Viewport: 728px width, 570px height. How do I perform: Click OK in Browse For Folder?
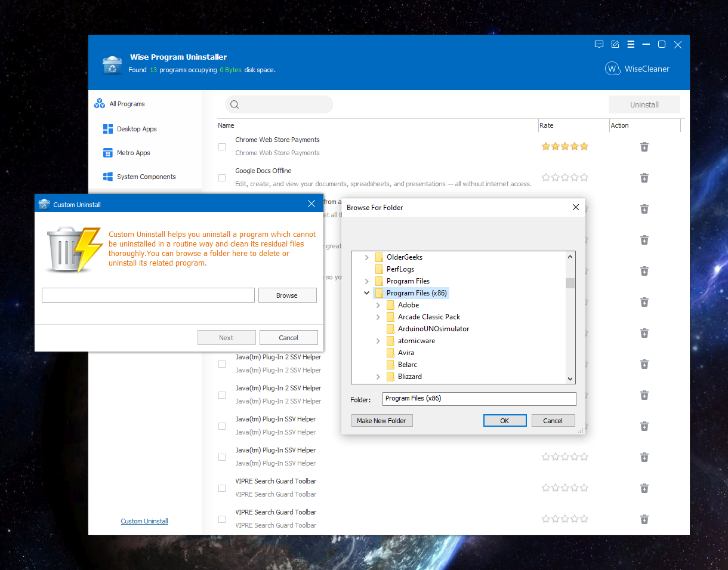(x=505, y=421)
